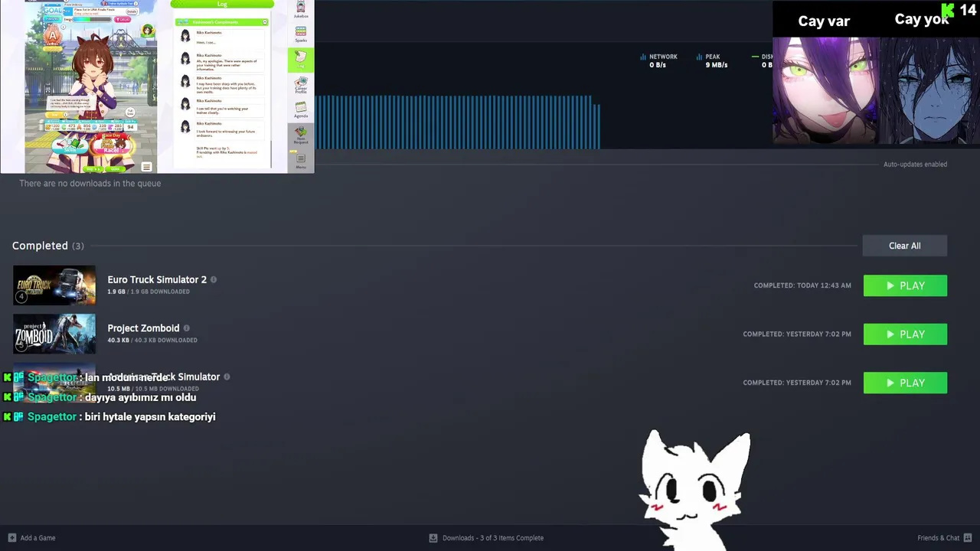Click the Skills button in game
Image resolution: width=980 pixels, height=551 pixels.
[70, 147]
